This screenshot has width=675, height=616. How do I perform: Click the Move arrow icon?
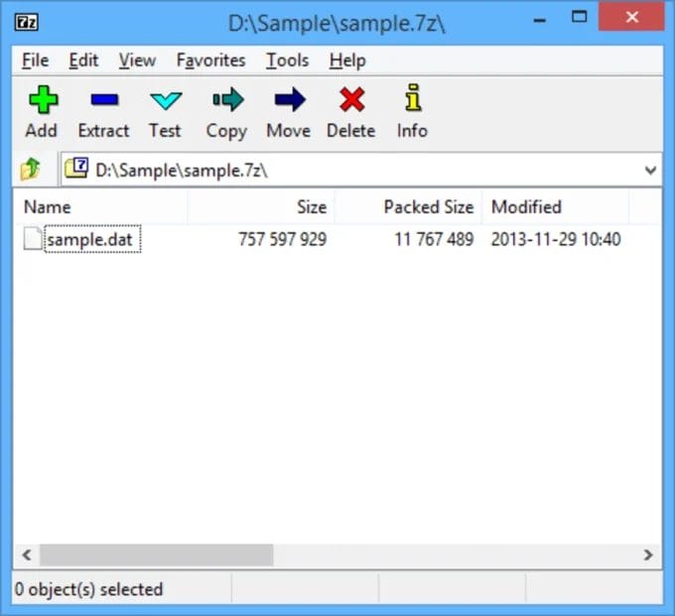[x=288, y=100]
